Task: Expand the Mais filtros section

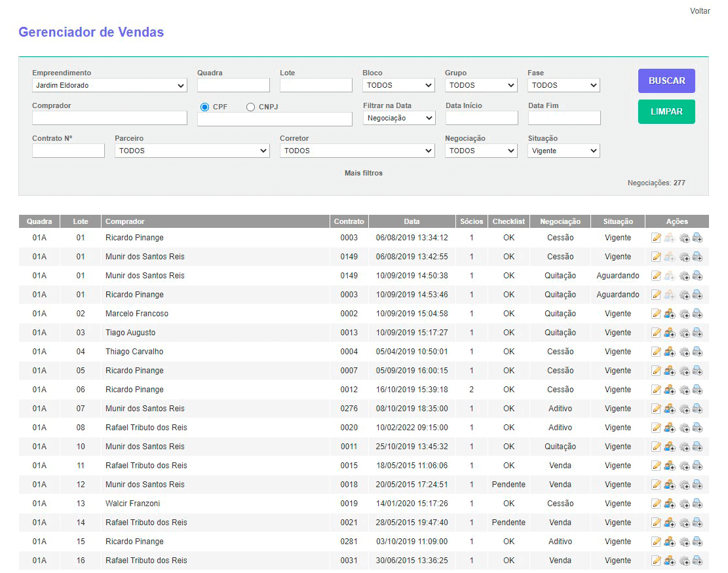Action: pyautogui.click(x=364, y=174)
